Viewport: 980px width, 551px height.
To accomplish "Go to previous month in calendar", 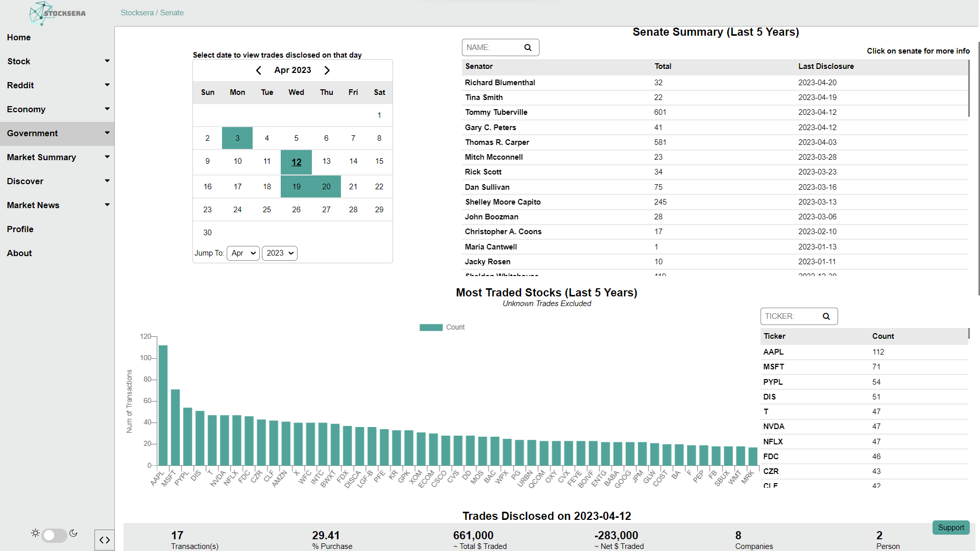I will pos(259,70).
